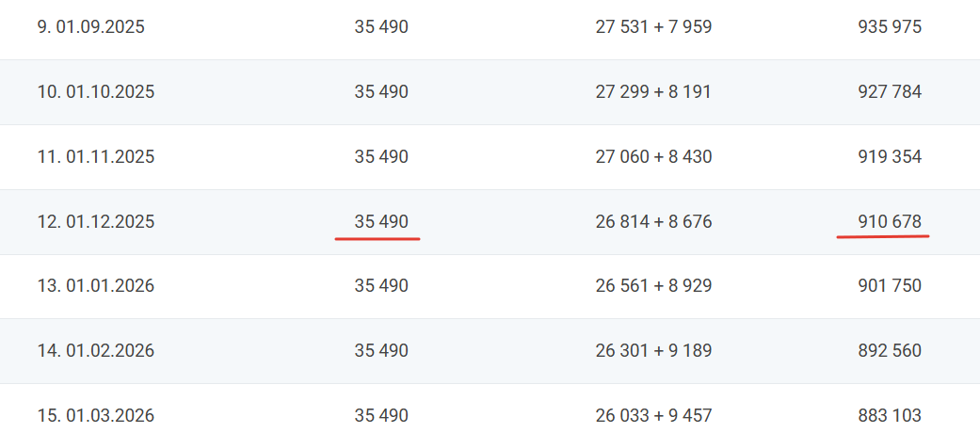Click the date 14. 01.02.2026
This screenshot has height=433, width=980.
tap(96, 351)
